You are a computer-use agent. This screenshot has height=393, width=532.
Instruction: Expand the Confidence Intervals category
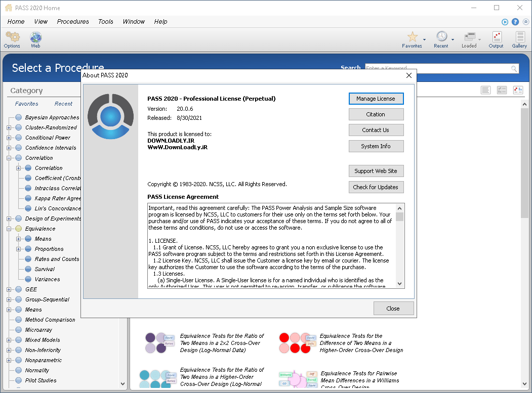coord(9,148)
